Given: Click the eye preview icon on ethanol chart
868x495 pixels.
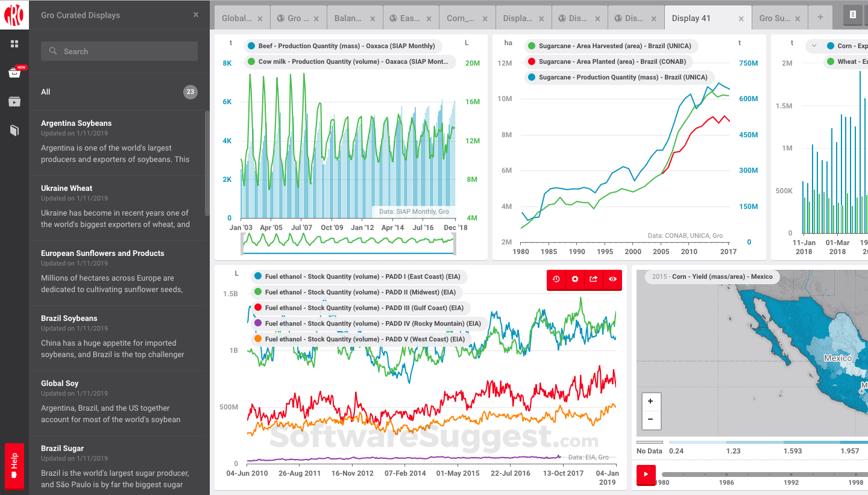Looking at the screenshot, I should (612, 279).
